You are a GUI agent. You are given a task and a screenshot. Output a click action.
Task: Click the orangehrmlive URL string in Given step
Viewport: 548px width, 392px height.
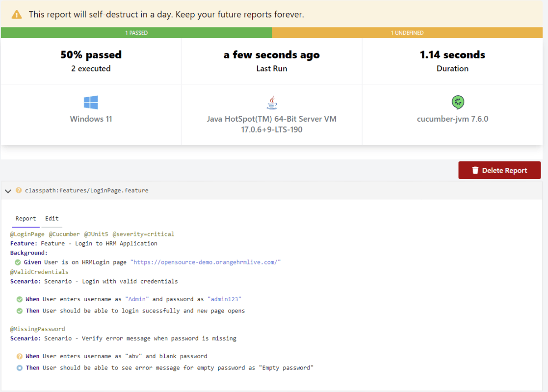pos(205,262)
